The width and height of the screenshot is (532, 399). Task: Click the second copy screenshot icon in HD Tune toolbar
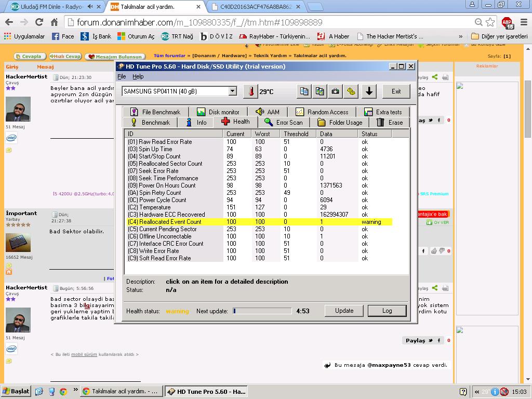(x=320, y=91)
